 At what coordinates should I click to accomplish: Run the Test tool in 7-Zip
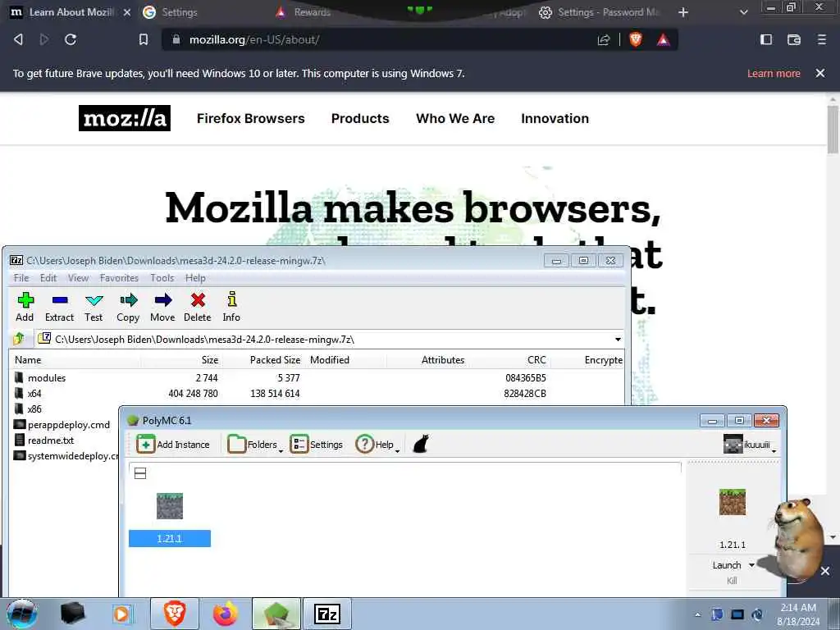click(x=94, y=307)
